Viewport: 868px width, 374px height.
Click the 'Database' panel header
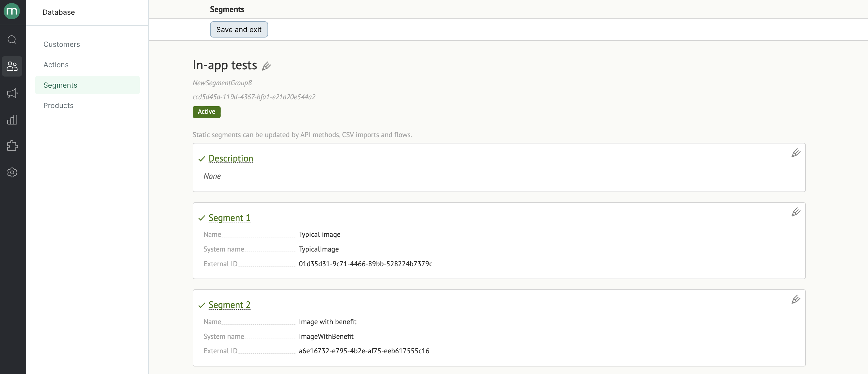59,12
